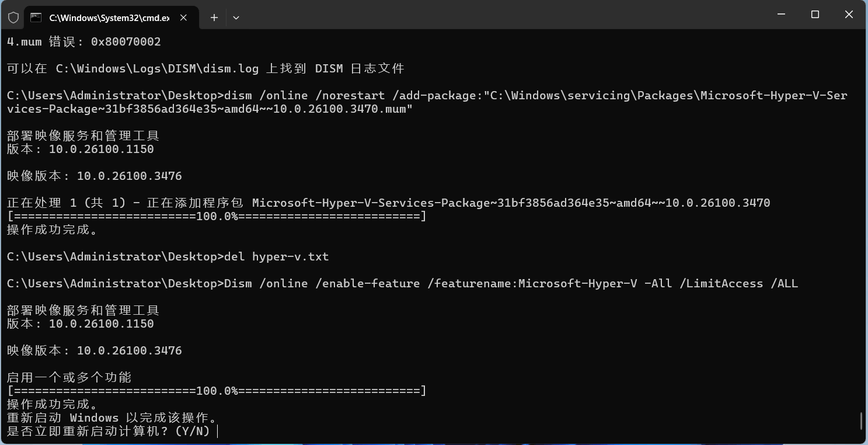Minimize the terminal window
The width and height of the screenshot is (868, 445).
pyautogui.click(x=782, y=15)
